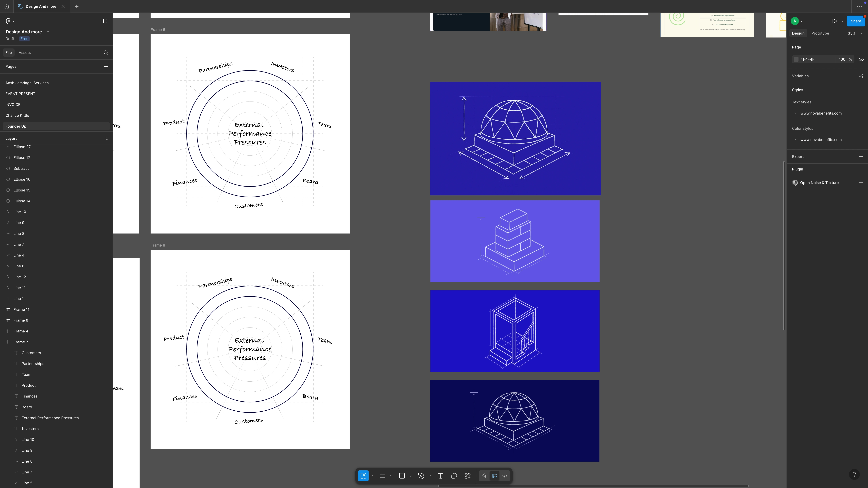Switch to the File tab
The height and width of the screenshot is (488, 868).
point(8,53)
